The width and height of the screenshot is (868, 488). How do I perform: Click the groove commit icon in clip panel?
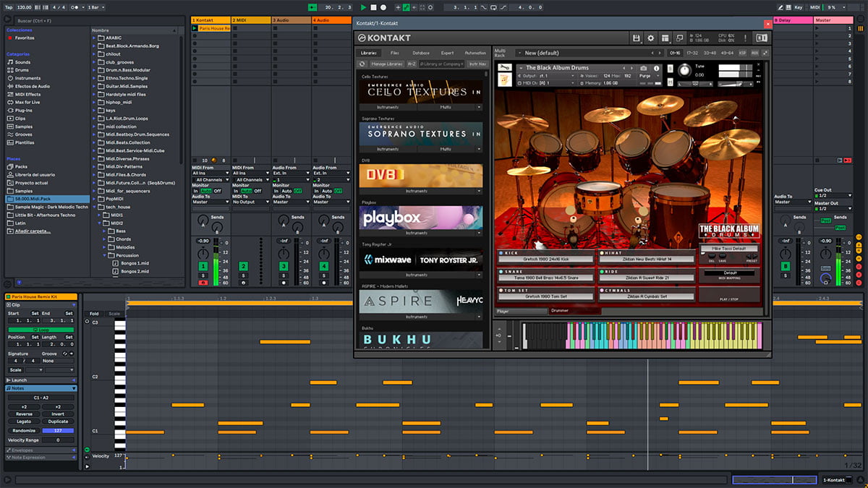[72, 354]
